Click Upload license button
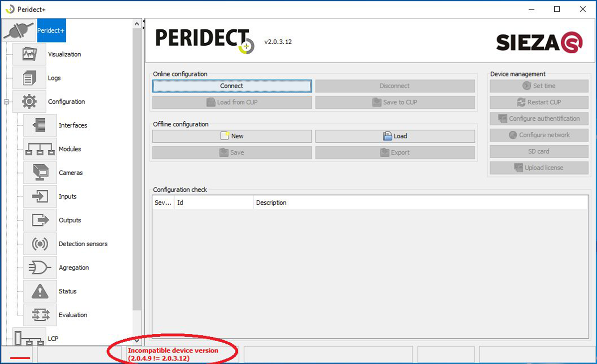This screenshot has width=597, height=364. point(539,168)
